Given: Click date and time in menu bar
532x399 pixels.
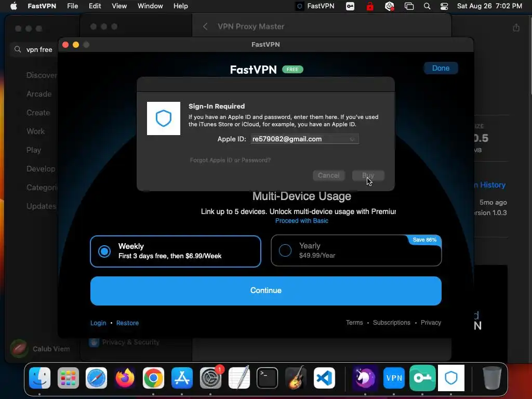Looking at the screenshot, I should point(489,6).
